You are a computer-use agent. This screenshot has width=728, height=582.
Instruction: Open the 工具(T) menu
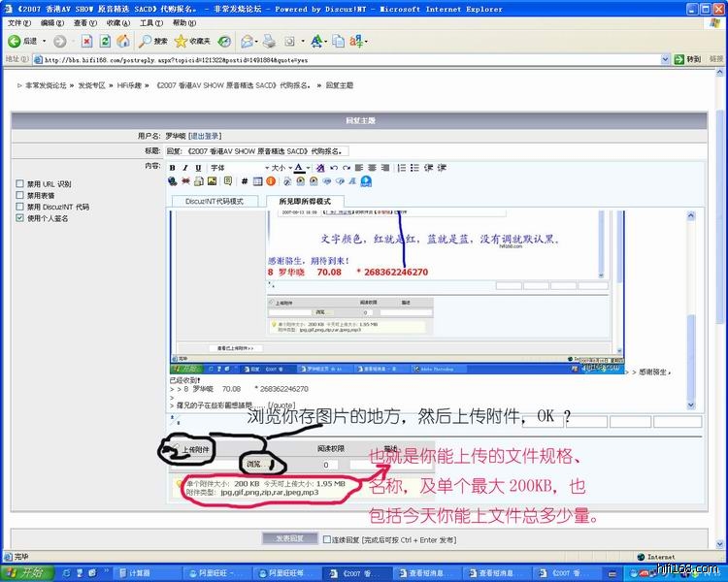(150, 22)
